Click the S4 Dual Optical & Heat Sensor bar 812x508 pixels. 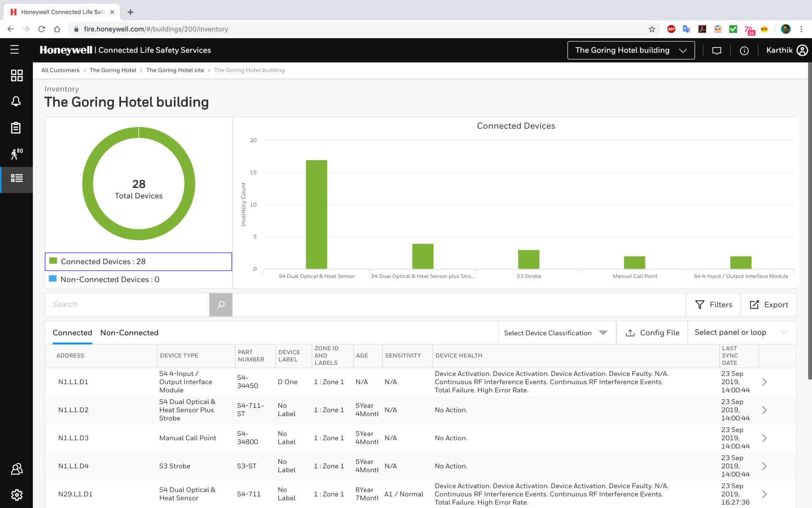[316, 215]
